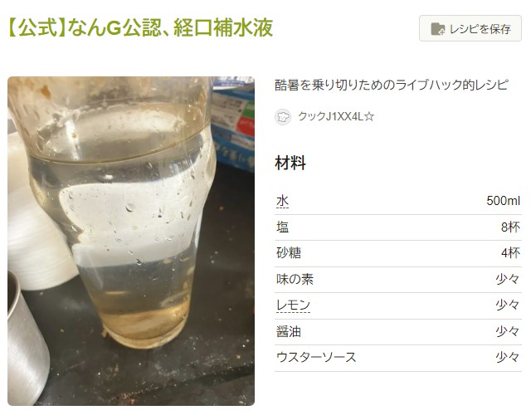Select the 砂糖 ingredient name
This screenshot has height=420, width=531.
pyautogui.click(x=289, y=253)
